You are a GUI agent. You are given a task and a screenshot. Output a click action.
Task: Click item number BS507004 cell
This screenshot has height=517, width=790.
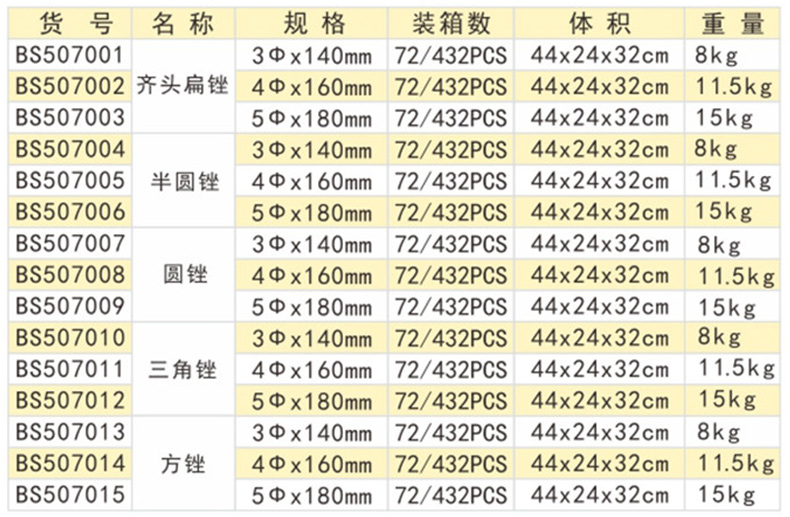70,150
